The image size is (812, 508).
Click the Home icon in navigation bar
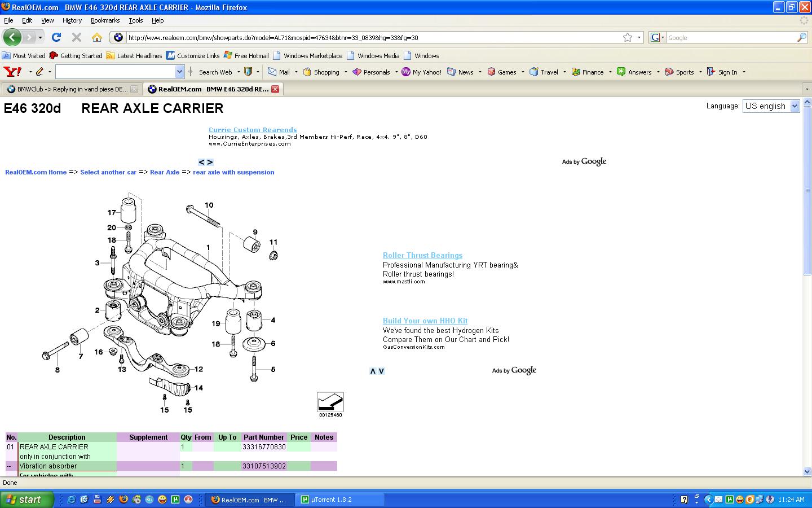[x=97, y=37]
